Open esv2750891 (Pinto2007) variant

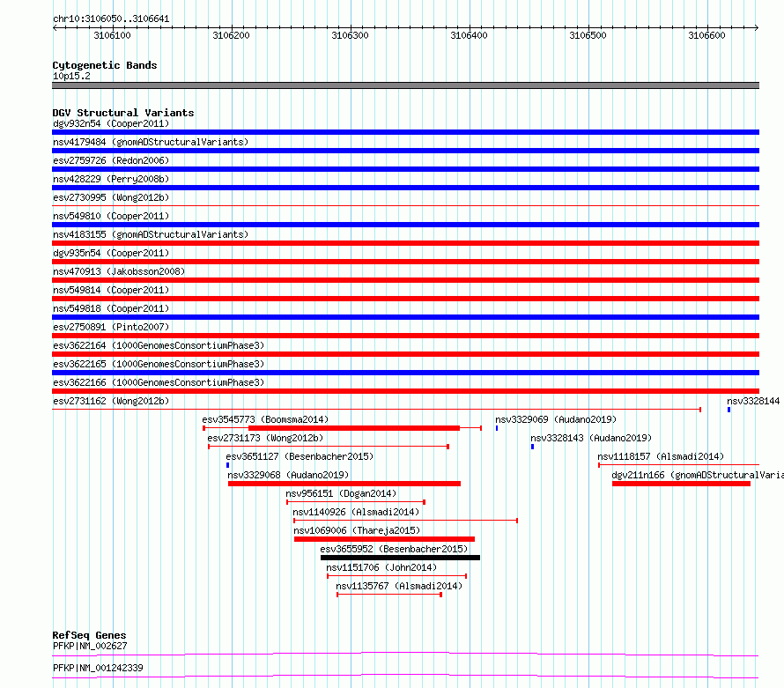click(x=111, y=327)
